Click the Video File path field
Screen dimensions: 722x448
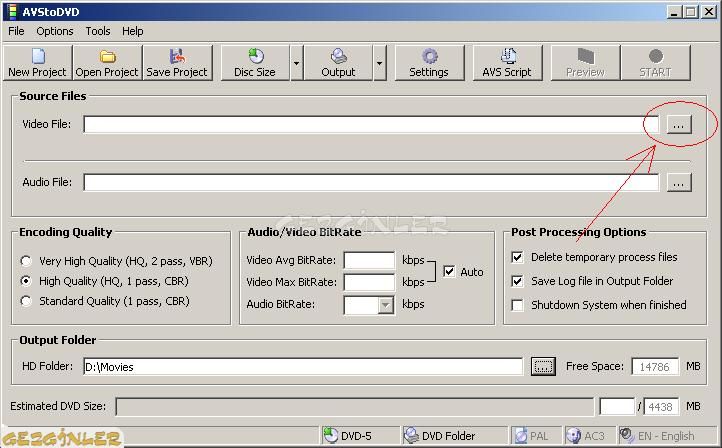[371, 124]
